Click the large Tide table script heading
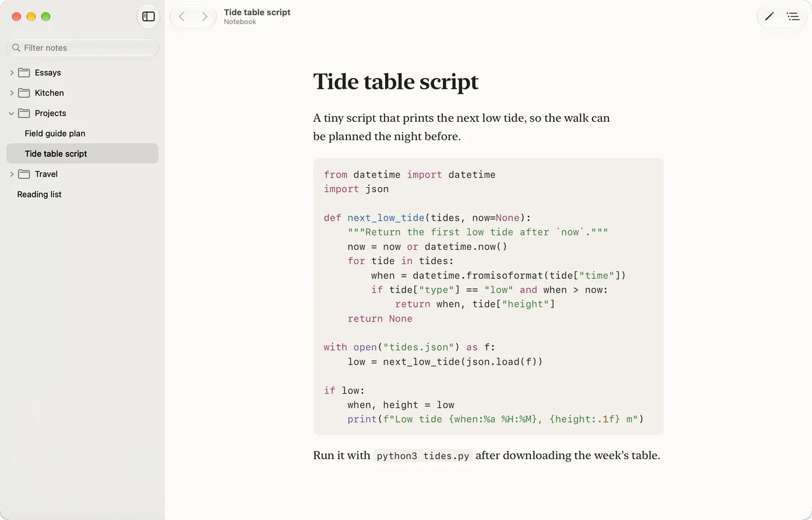 (396, 82)
